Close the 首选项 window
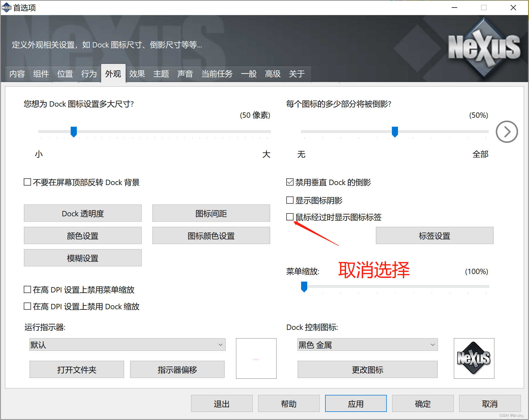Screen dimensions: 529x420 (513, 8)
